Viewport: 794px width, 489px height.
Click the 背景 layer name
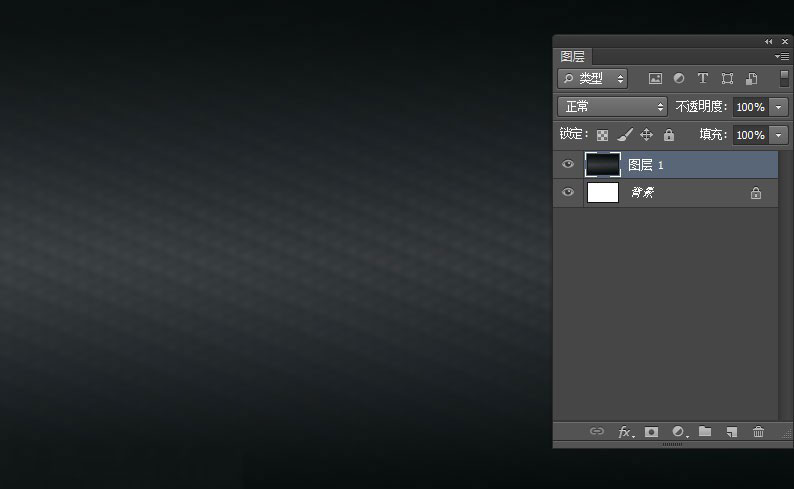point(643,192)
